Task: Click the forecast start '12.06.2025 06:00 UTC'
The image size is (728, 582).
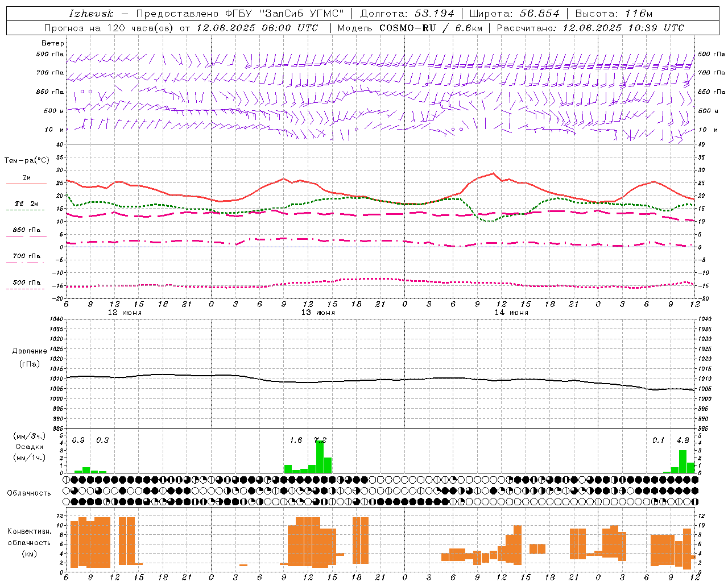Action: click(257, 28)
